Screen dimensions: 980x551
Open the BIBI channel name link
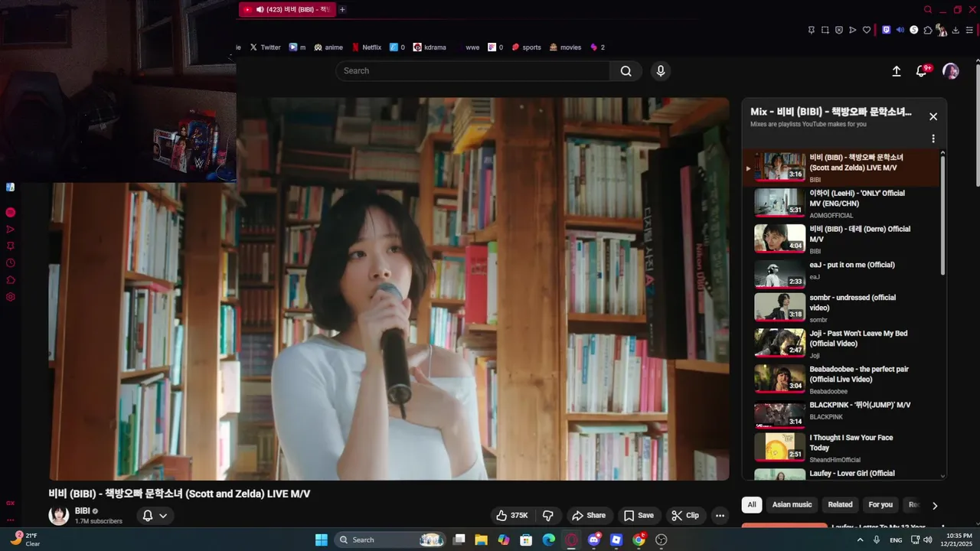tap(82, 510)
